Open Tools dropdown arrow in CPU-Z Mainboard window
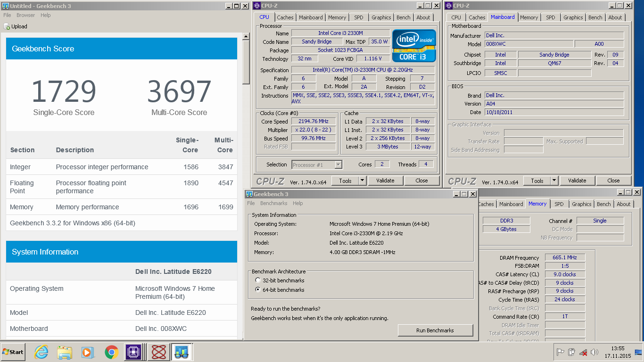The height and width of the screenshot is (362, 644). pyautogui.click(x=554, y=181)
